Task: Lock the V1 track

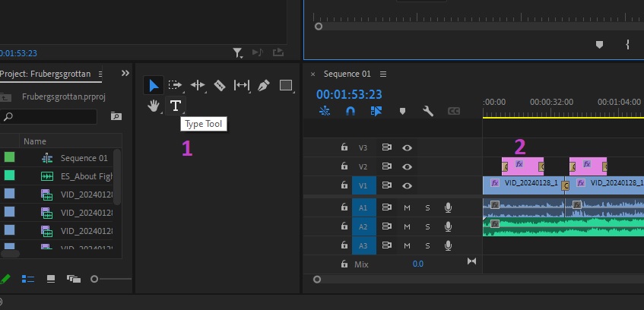Action: pyautogui.click(x=344, y=185)
